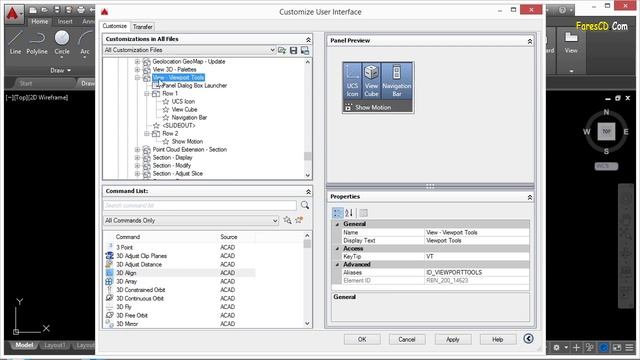The height and width of the screenshot is (360, 640).
Task: Click the Cancel button
Action: [x=407, y=339]
